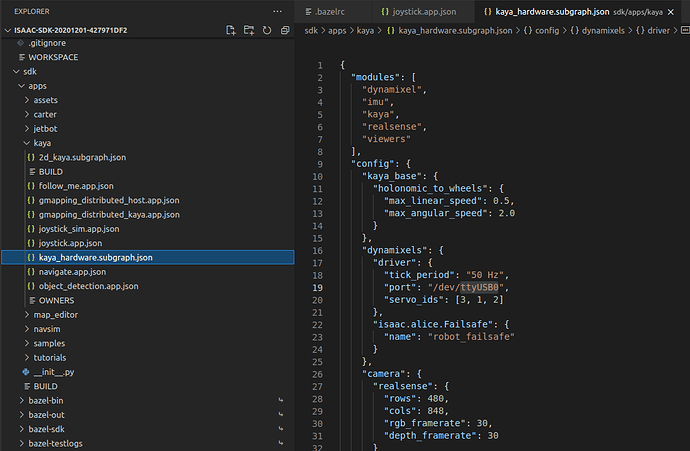Expand the bazel-bin folder

coord(22,400)
